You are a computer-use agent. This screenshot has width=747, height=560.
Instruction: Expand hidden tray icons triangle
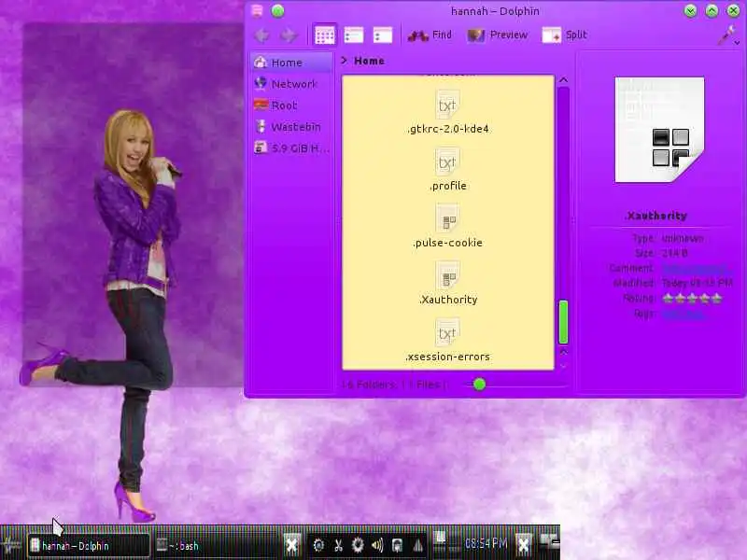click(417, 545)
